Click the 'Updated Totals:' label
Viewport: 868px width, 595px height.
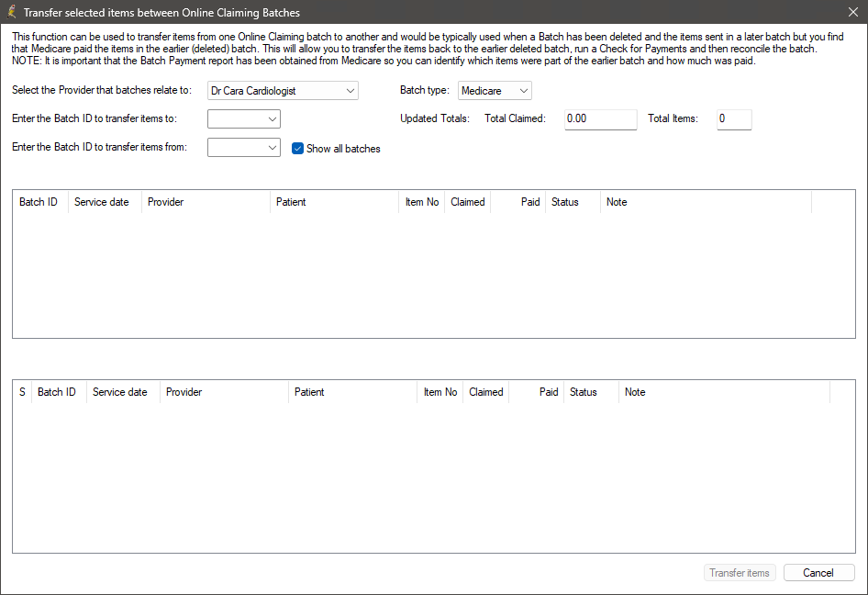[435, 118]
